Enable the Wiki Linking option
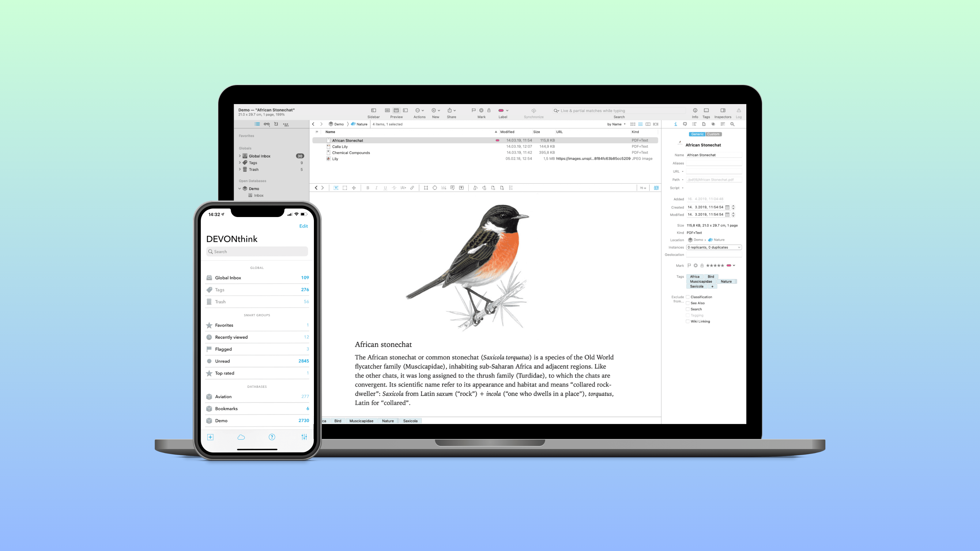Viewport: 980px width, 551px height. pyautogui.click(x=687, y=321)
